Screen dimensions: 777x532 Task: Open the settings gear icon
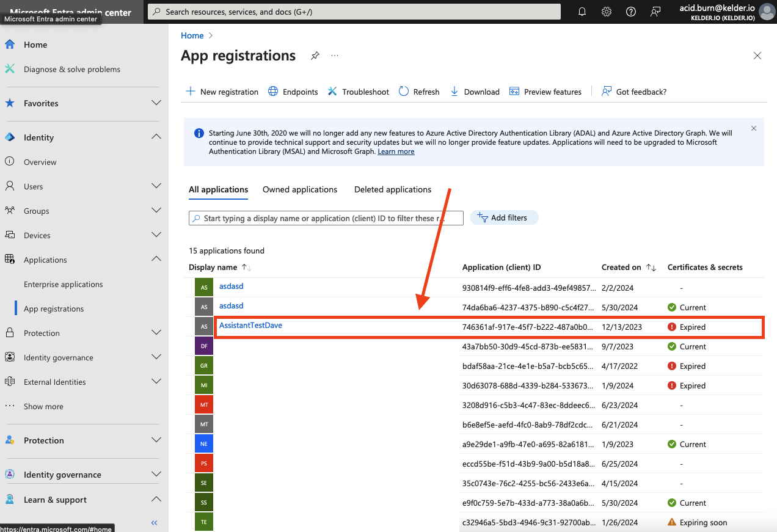[607, 12]
